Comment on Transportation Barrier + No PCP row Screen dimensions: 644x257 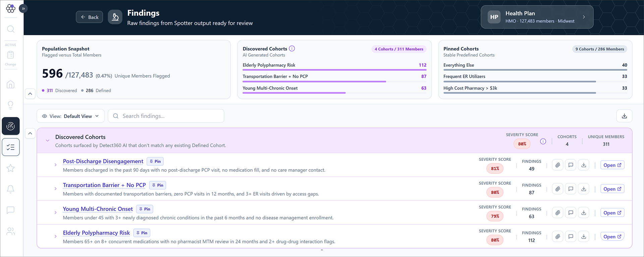tap(571, 189)
